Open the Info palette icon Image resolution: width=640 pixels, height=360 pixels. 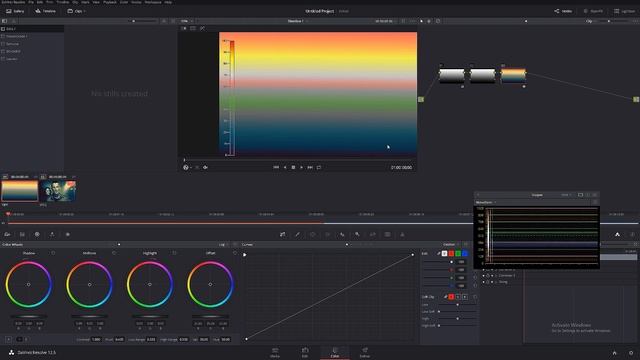point(632,234)
